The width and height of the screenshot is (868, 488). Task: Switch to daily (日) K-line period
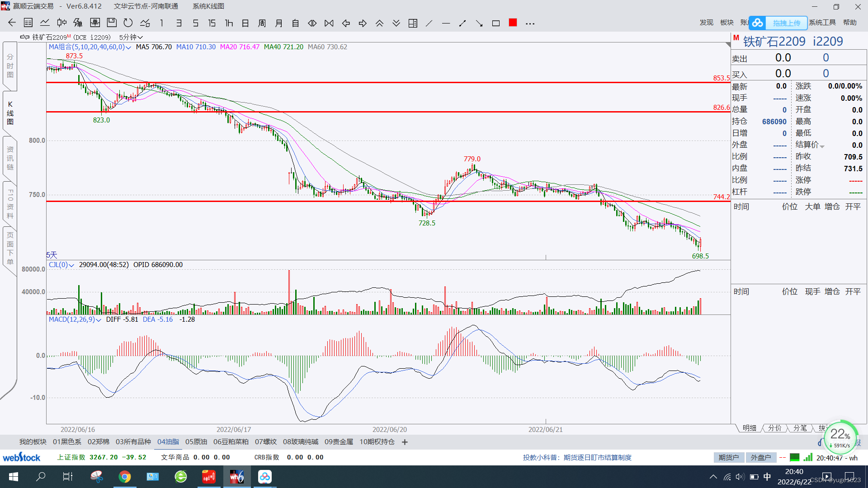[x=245, y=23]
